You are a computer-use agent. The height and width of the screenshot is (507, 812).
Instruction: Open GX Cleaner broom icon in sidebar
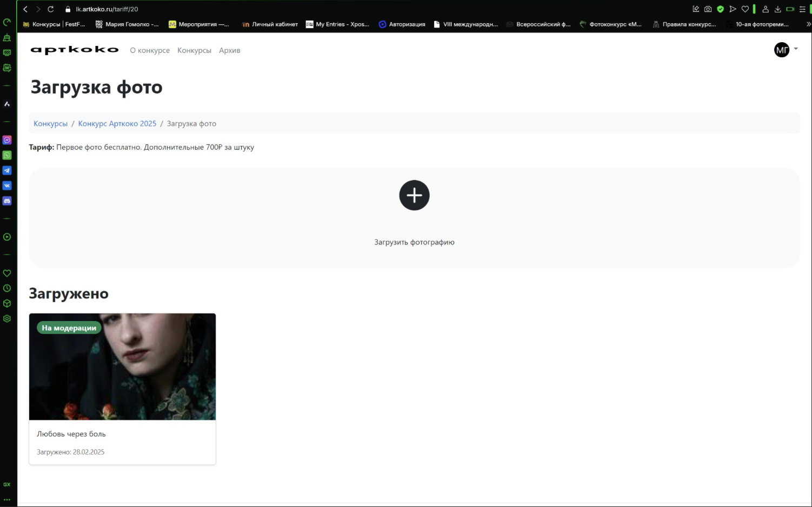(7, 37)
